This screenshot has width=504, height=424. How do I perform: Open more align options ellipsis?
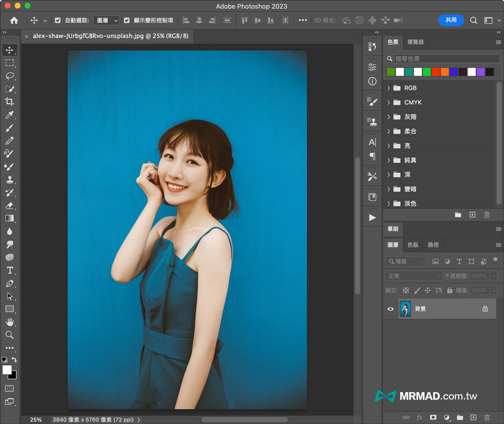coord(302,20)
